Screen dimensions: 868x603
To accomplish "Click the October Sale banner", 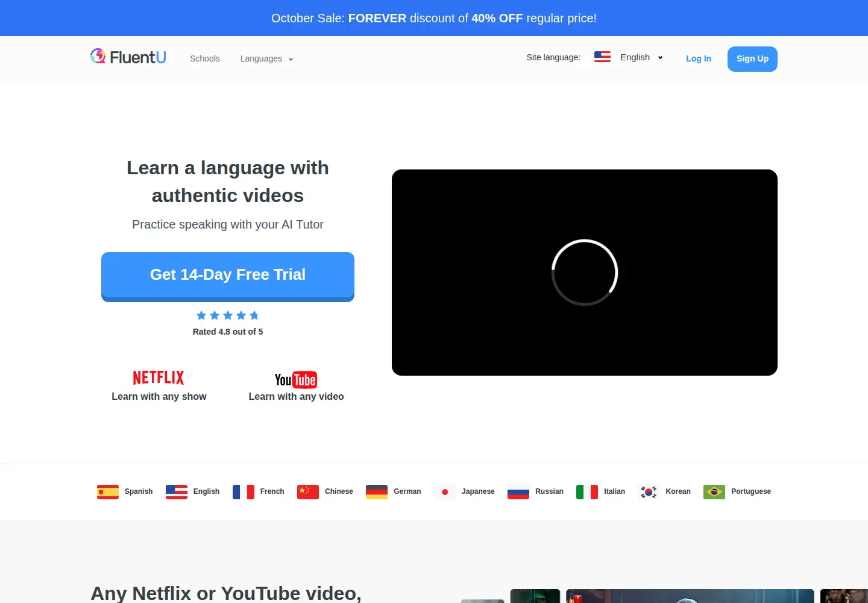I will point(434,18).
